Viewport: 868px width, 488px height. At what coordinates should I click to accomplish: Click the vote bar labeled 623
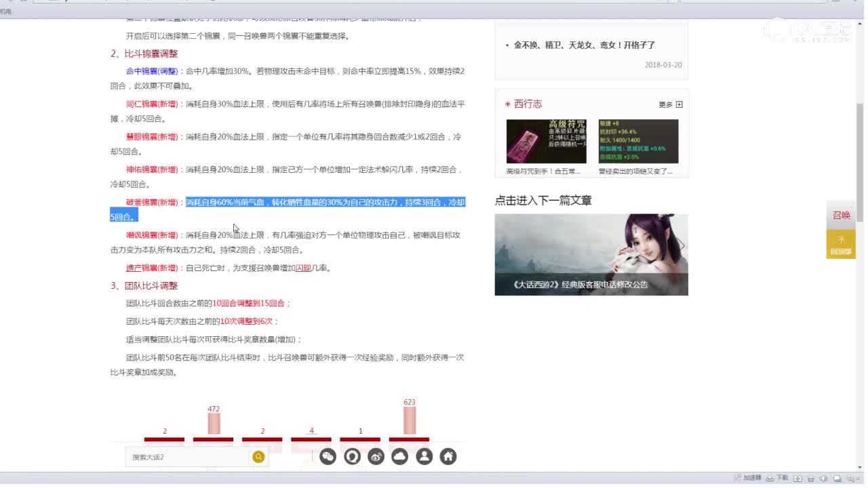(x=409, y=420)
